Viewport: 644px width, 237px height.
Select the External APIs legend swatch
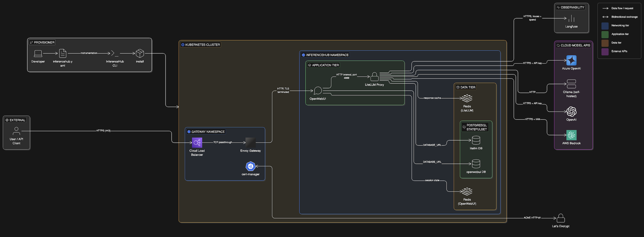coord(605,51)
